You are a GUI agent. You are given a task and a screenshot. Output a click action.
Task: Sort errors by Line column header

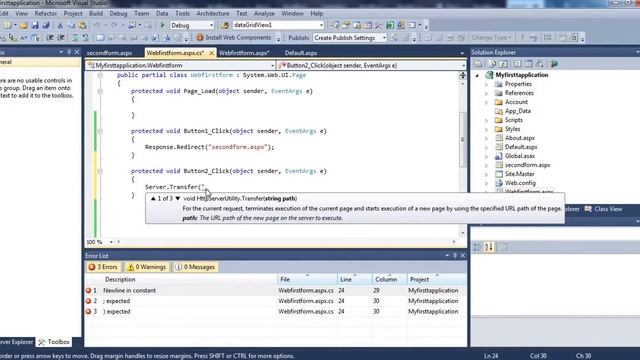tap(355, 280)
